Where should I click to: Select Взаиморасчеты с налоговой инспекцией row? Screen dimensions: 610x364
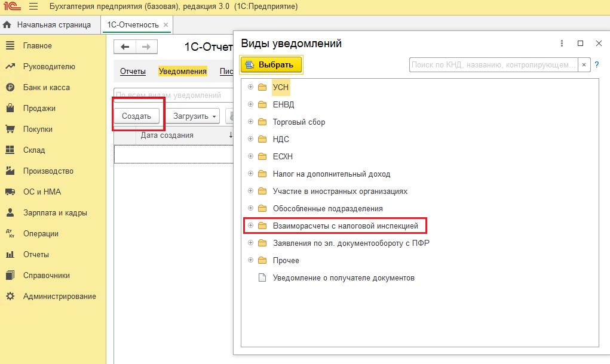pyautogui.click(x=420, y=226)
